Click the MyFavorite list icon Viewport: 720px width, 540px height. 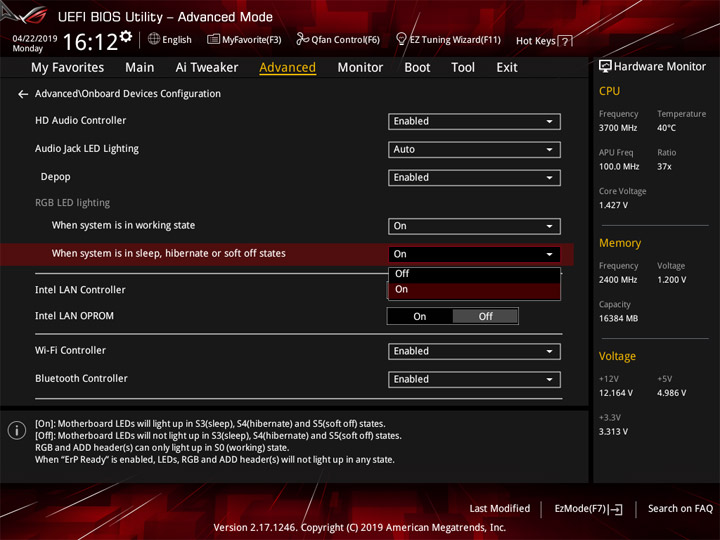[213, 39]
